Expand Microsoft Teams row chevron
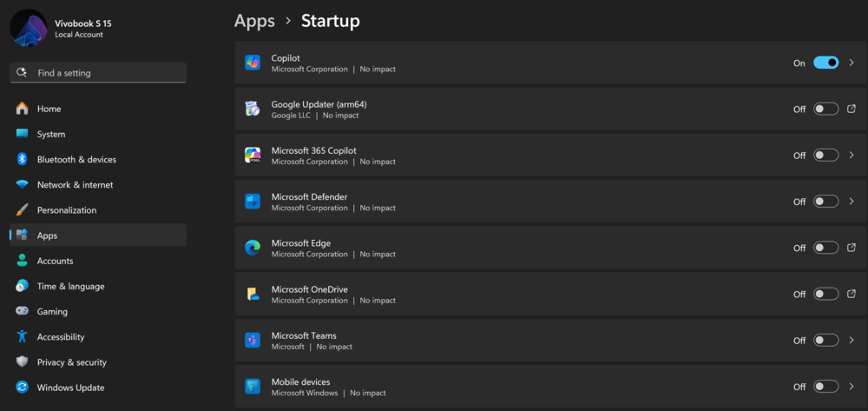Viewport: 868px width, 411px height. (x=852, y=340)
